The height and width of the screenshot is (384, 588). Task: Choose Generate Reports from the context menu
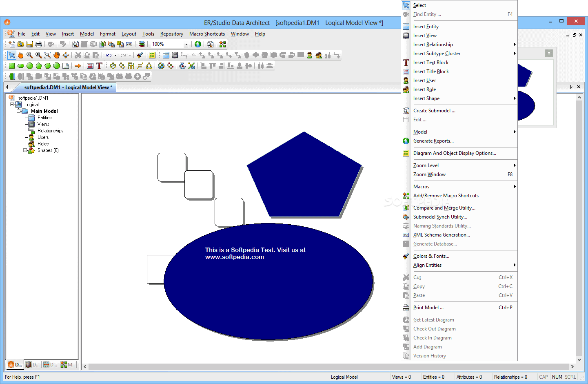tap(459, 141)
